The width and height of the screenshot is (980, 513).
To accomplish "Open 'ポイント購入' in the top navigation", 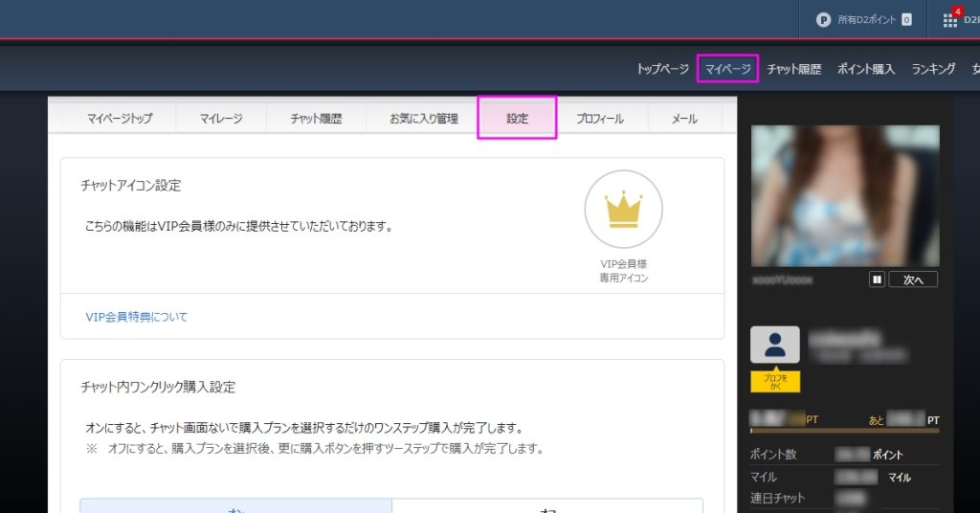I will [865, 69].
